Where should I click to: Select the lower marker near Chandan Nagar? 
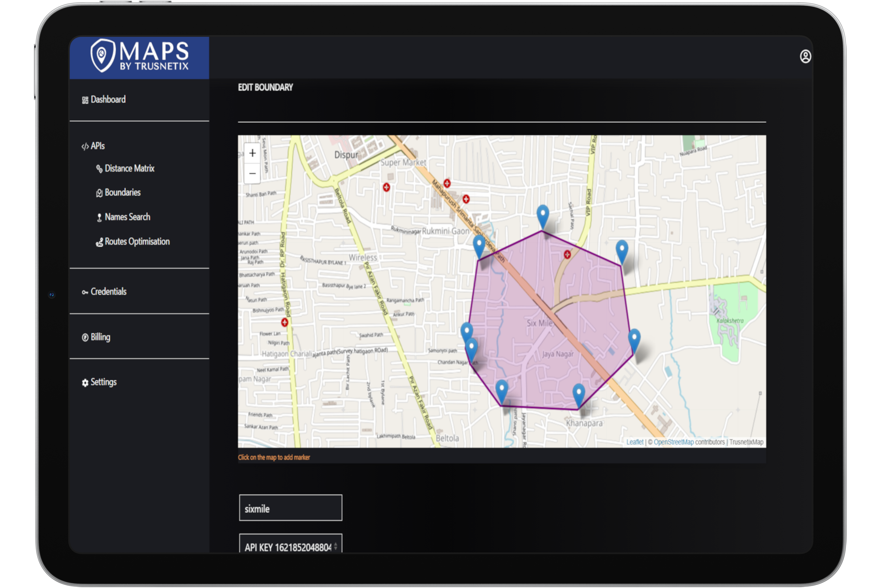471,350
